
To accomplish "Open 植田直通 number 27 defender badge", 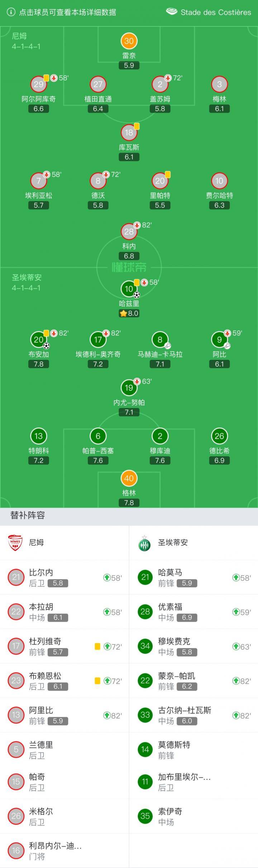I will coord(98,84).
